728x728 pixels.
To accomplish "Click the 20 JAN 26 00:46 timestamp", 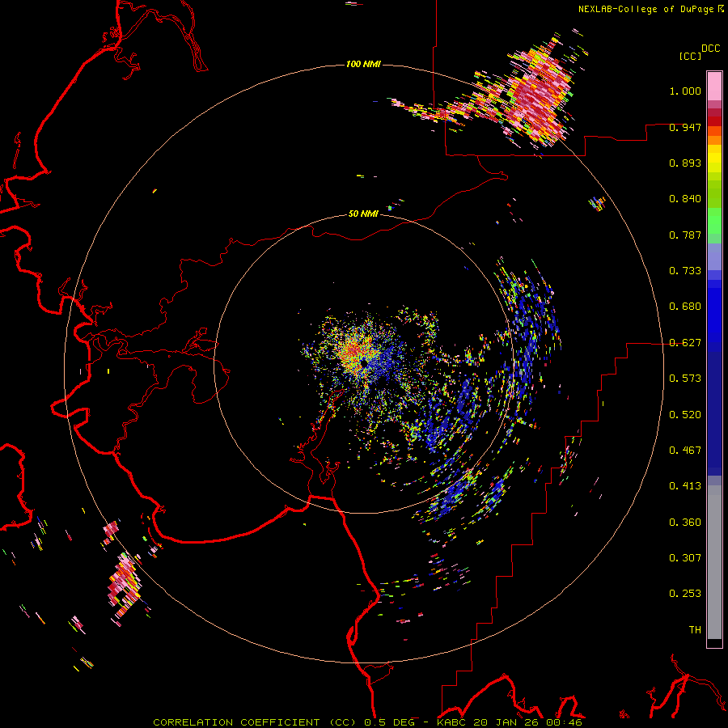I will 528,722.
